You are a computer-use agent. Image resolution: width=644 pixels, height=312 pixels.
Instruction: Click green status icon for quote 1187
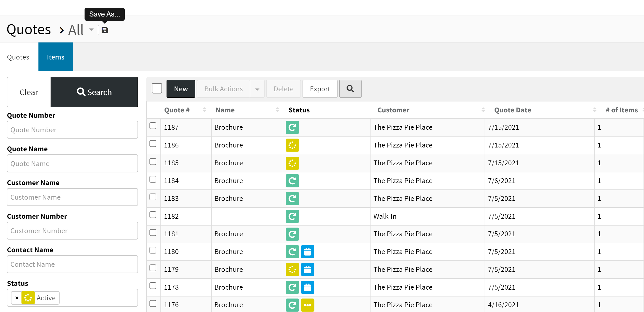click(x=292, y=127)
